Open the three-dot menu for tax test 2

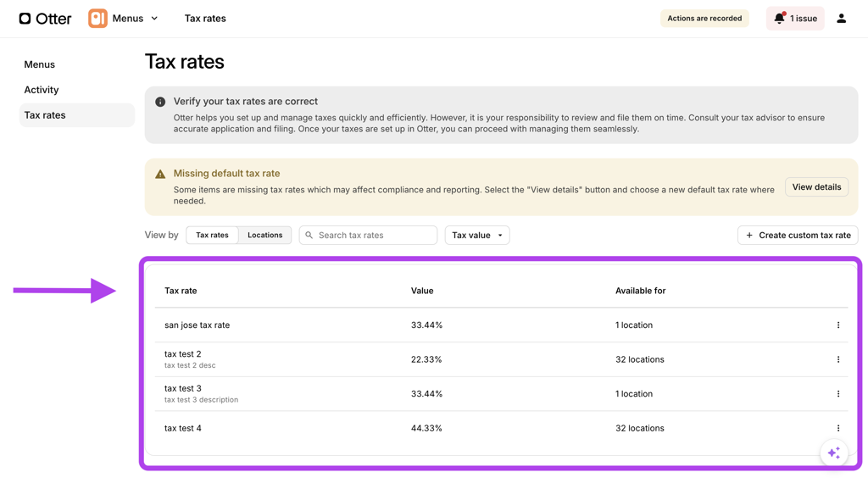[x=838, y=359]
